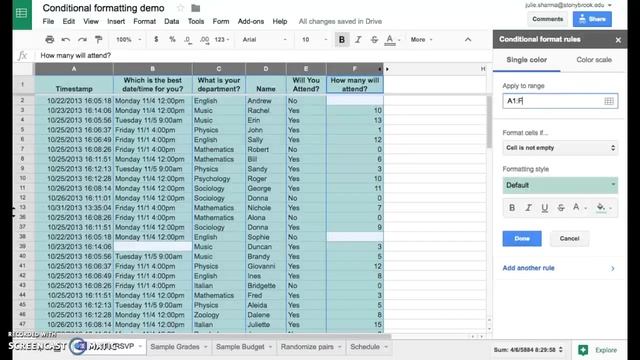Toggle Underline in formatting style options
The image size is (640, 360).
pyautogui.click(x=544, y=208)
